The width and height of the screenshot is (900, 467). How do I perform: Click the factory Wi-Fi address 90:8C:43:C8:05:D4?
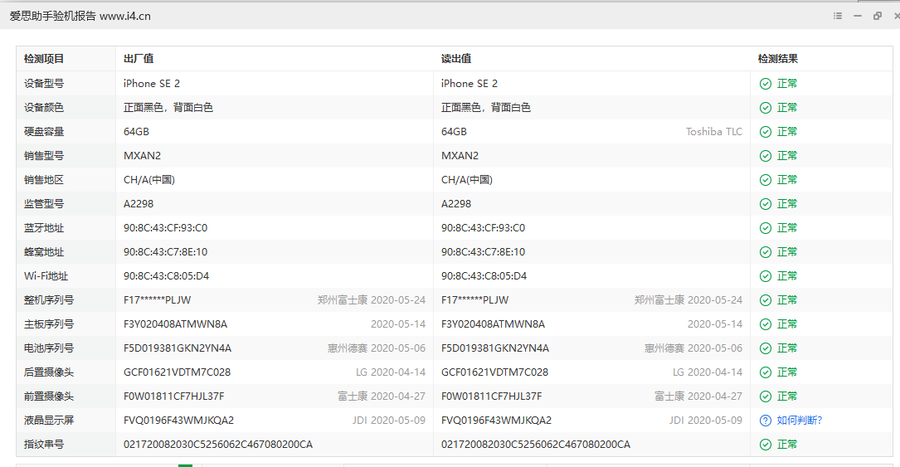(x=166, y=276)
